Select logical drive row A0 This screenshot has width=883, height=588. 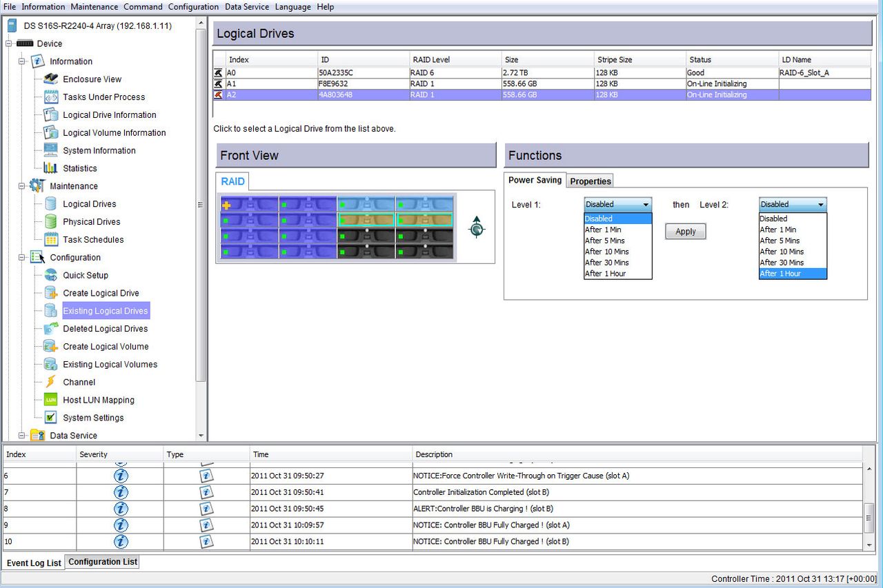tap(542, 72)
